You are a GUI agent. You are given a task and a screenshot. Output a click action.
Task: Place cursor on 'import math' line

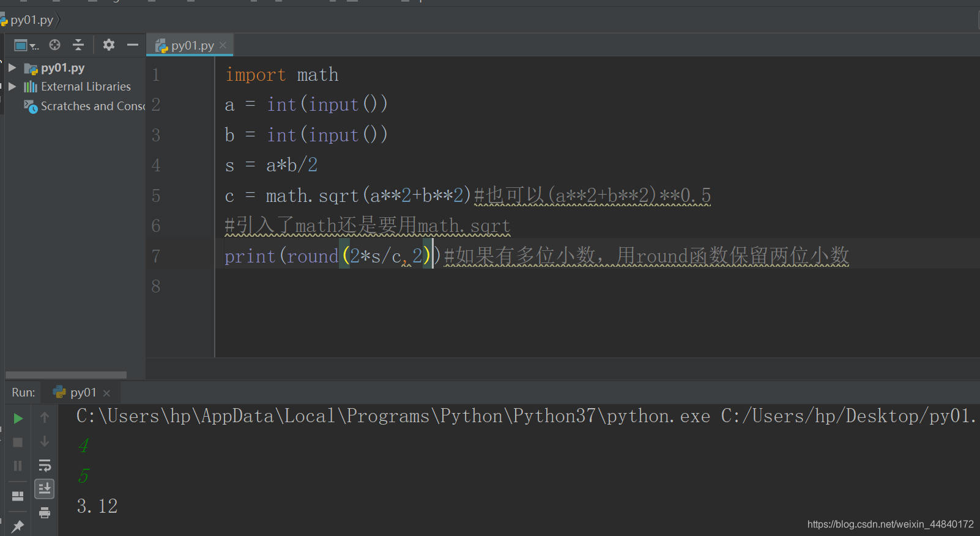[x=281, y=75]
